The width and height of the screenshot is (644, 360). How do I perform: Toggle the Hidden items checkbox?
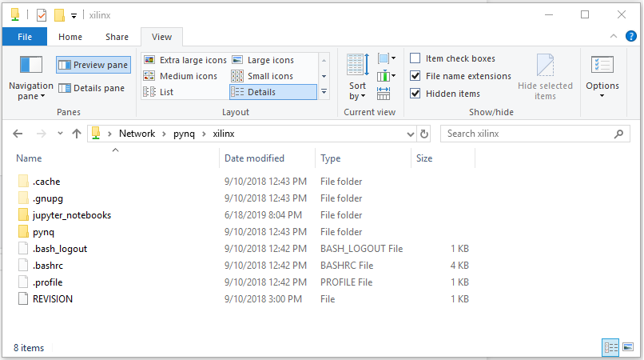pyautogui.click(x=415, y=94)
